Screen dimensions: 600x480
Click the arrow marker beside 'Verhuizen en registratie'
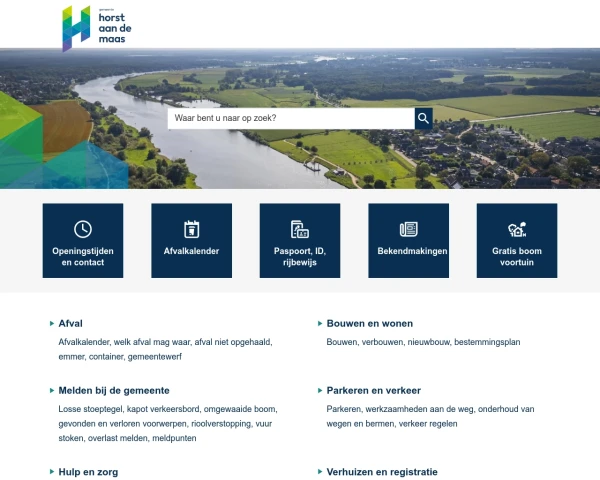coord(320,472)
